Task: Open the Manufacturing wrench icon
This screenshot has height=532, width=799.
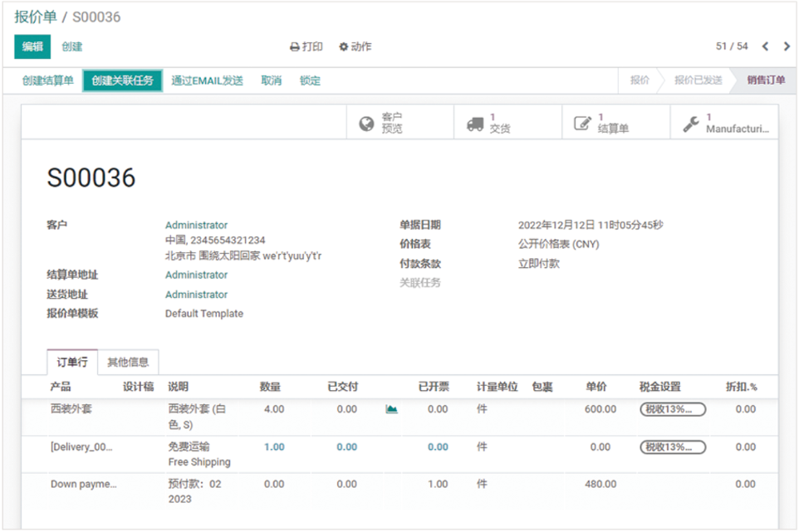Action: click(x=690, y=124)
